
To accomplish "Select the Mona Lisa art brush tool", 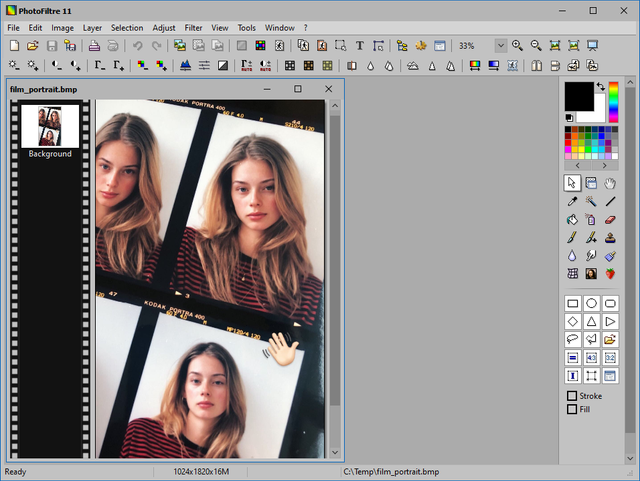I will point(591,274).
